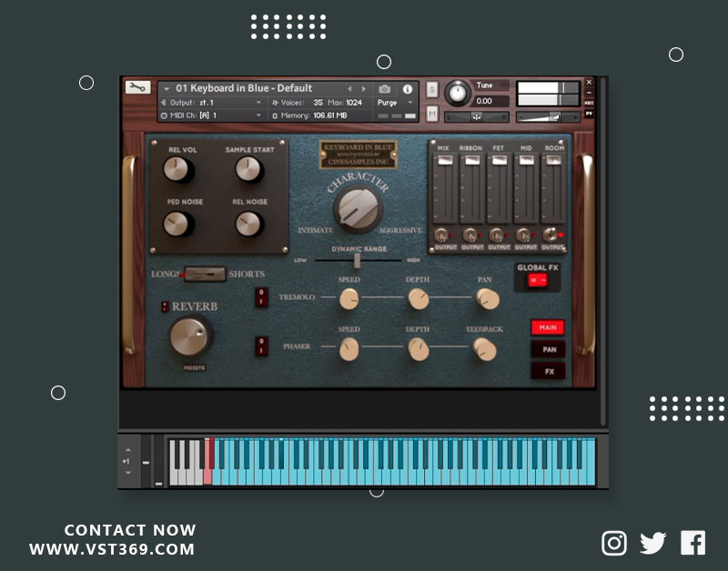This screenshot has width=728, height=571.
Task: Open the instrument info icon
Action: click(x=408, y=89)
